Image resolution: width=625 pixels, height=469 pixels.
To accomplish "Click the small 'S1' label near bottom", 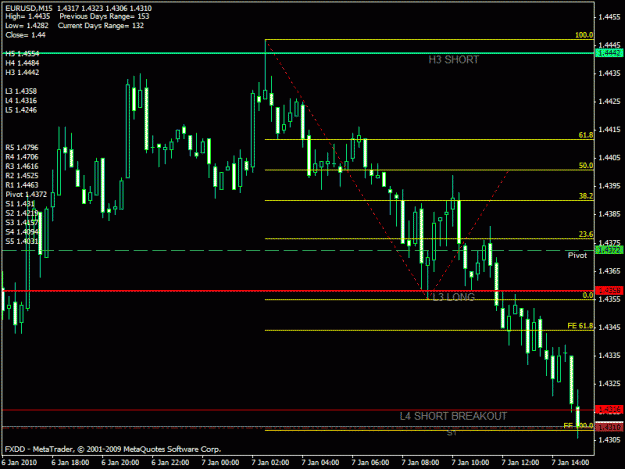I will [452, 433].
